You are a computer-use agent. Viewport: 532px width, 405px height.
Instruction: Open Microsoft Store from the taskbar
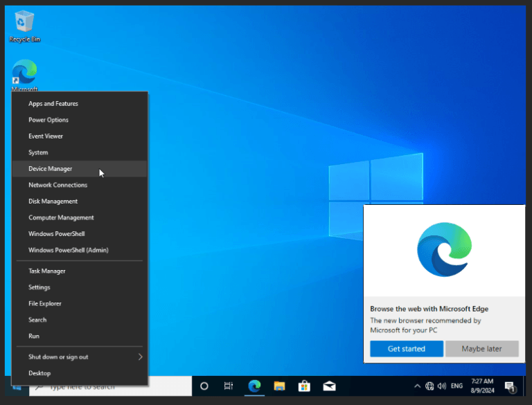(303, 386)
